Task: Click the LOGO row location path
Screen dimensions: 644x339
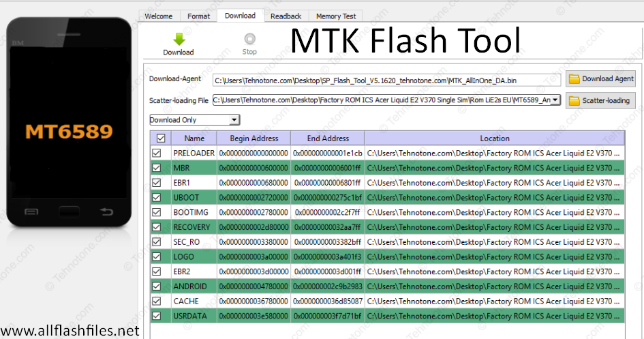Action: 495,257
